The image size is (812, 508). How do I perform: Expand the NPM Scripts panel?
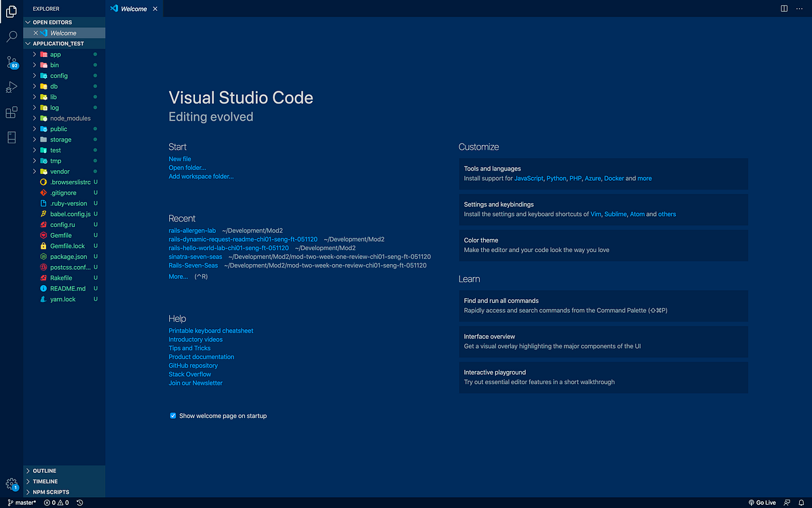point(64,492)
